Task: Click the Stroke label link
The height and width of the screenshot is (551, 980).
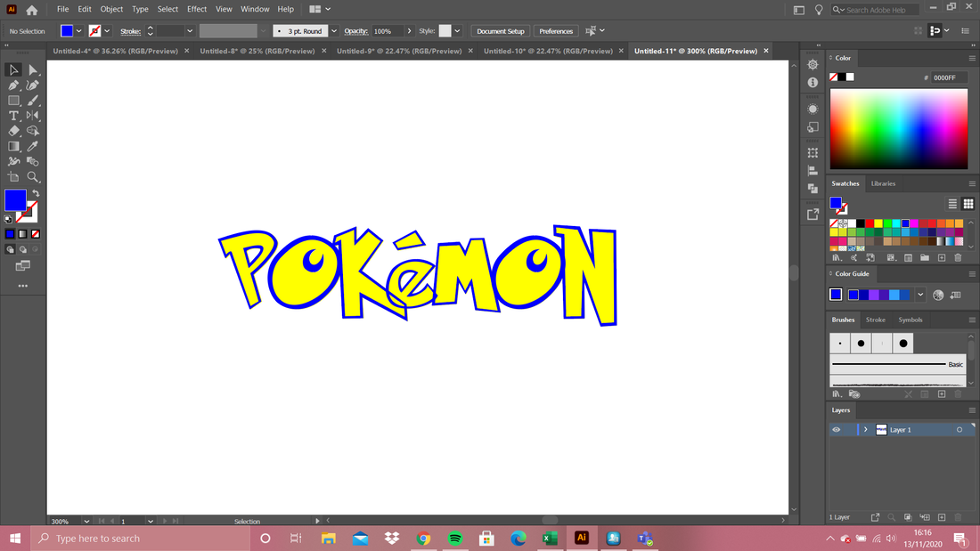Action: coord(131,30)
